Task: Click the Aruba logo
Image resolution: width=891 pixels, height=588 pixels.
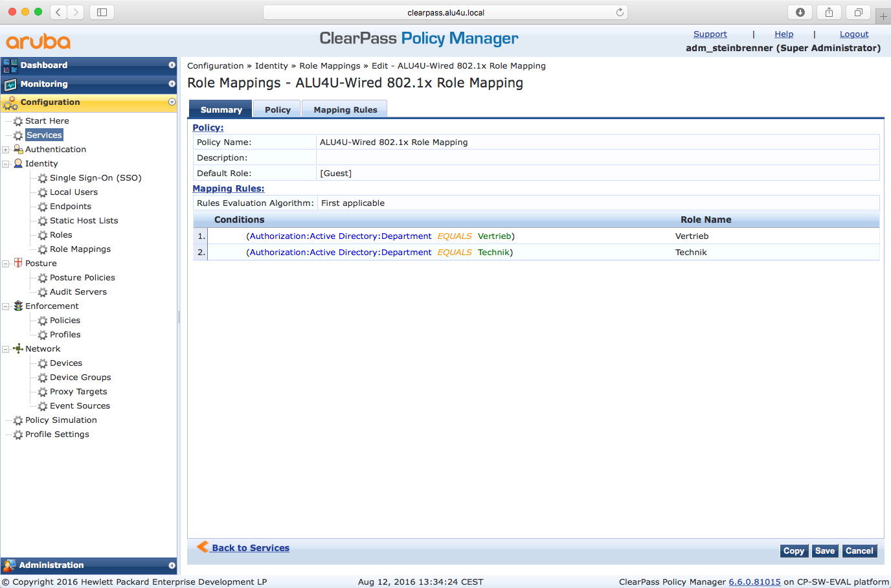Action: point(38,41)
